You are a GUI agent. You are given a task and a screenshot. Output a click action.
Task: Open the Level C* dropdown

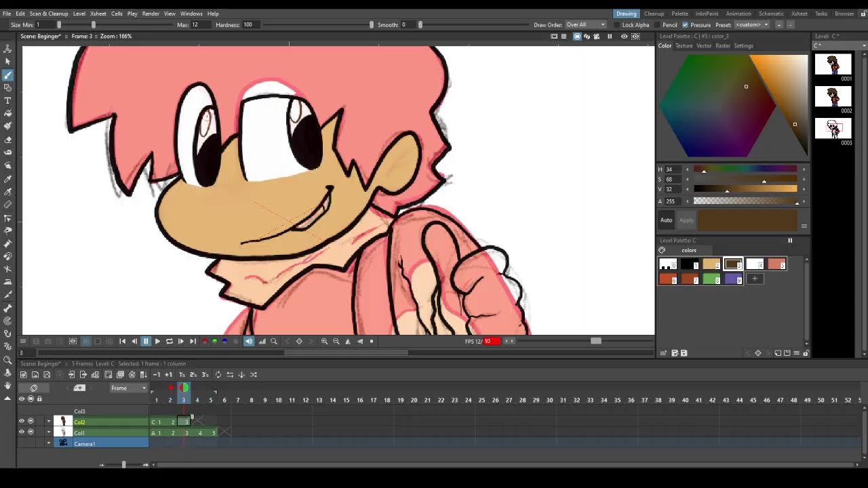(840, 45)
